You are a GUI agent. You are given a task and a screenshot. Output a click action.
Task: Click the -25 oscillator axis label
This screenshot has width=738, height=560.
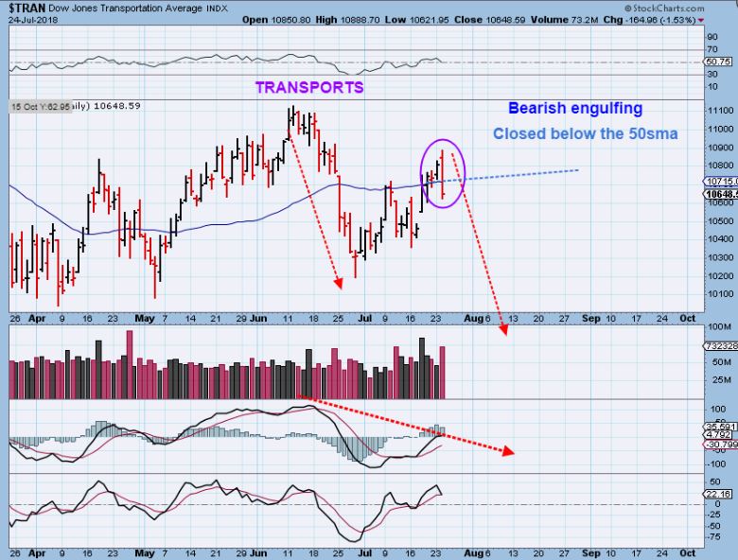coord(714,515)
